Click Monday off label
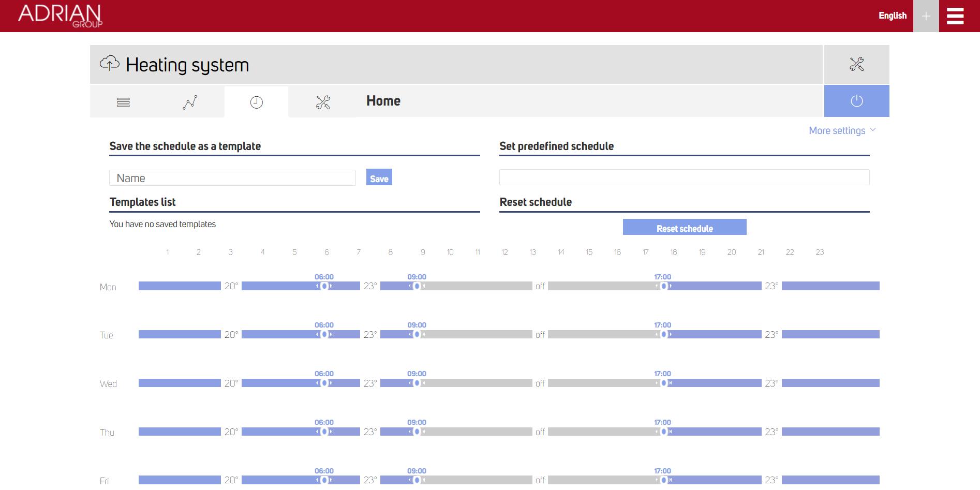980x490 pixels. click(540, 286)
